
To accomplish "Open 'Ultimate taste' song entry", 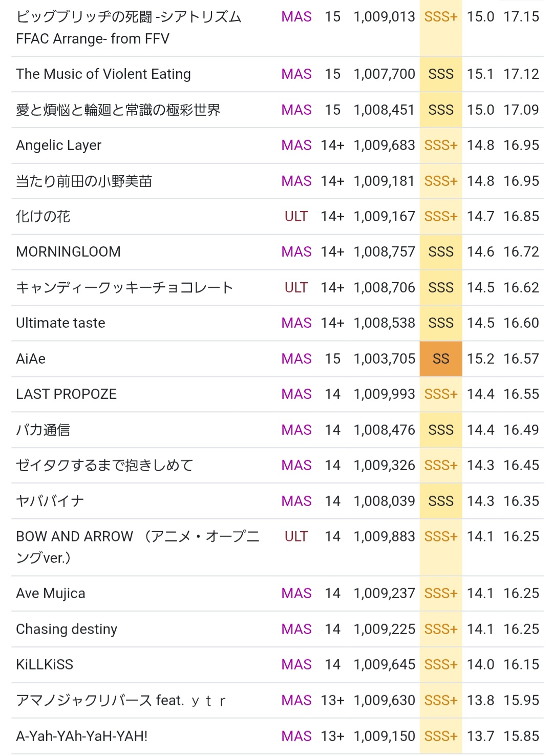I will pyautogui.click(x=61, y=323).
